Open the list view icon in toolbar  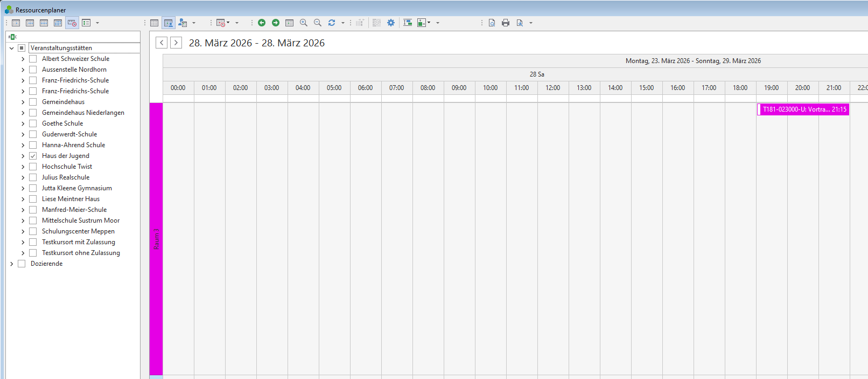pyautogui.click(x=86, y=23)
